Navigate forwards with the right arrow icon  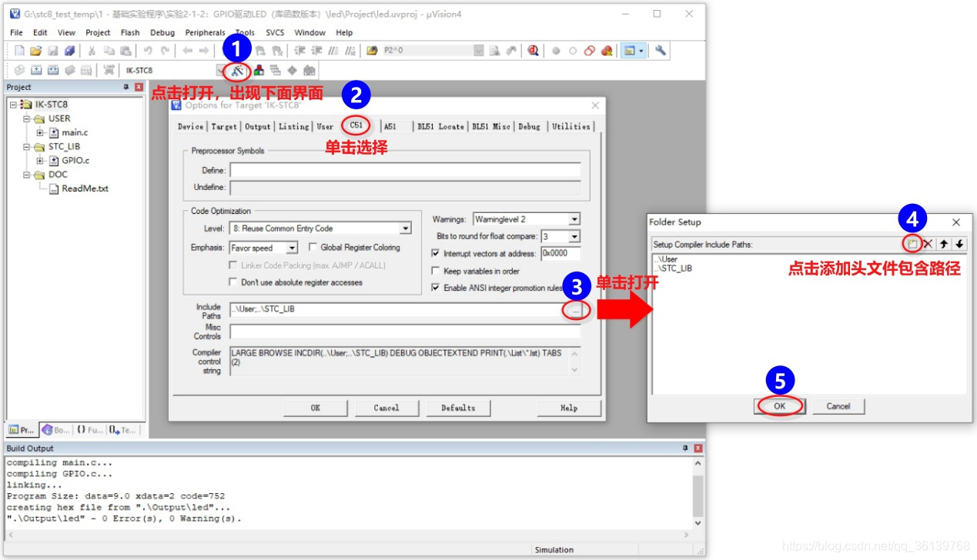(x=204, y=51)
